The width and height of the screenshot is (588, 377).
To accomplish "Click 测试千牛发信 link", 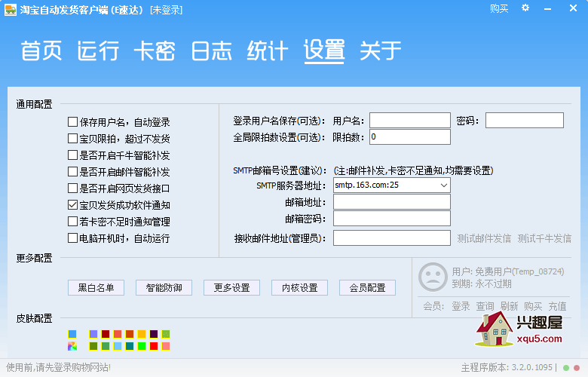I will (x=544, y=238).
